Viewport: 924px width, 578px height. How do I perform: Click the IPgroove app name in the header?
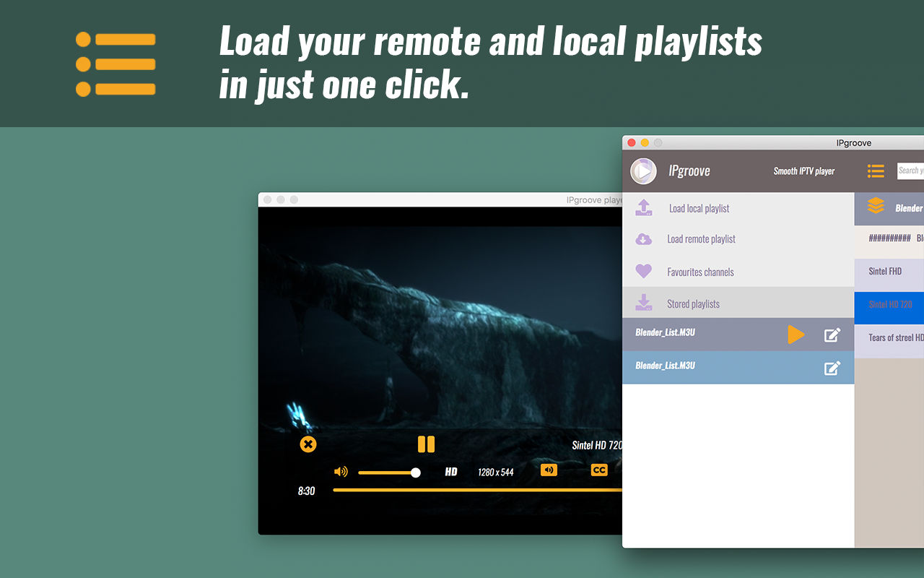(x=689, y=171)
